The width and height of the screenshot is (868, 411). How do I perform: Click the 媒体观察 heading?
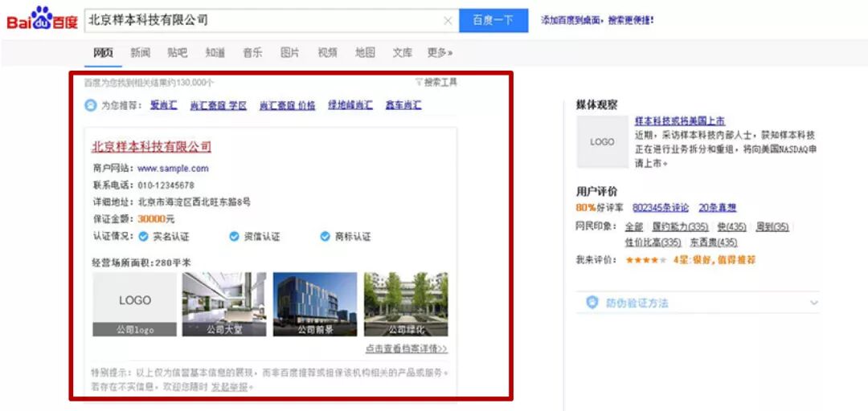pyautogui.click(x=596, y=104)
